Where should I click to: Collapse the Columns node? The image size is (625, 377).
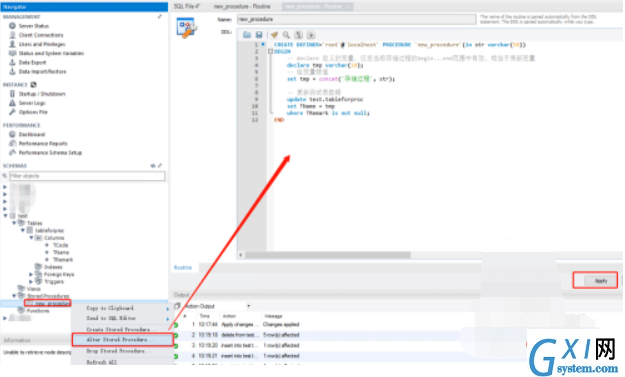coord(31,238)
